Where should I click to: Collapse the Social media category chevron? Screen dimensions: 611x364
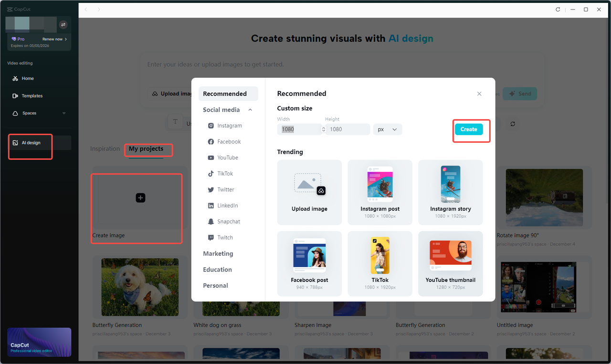click(x=250, y=109)
